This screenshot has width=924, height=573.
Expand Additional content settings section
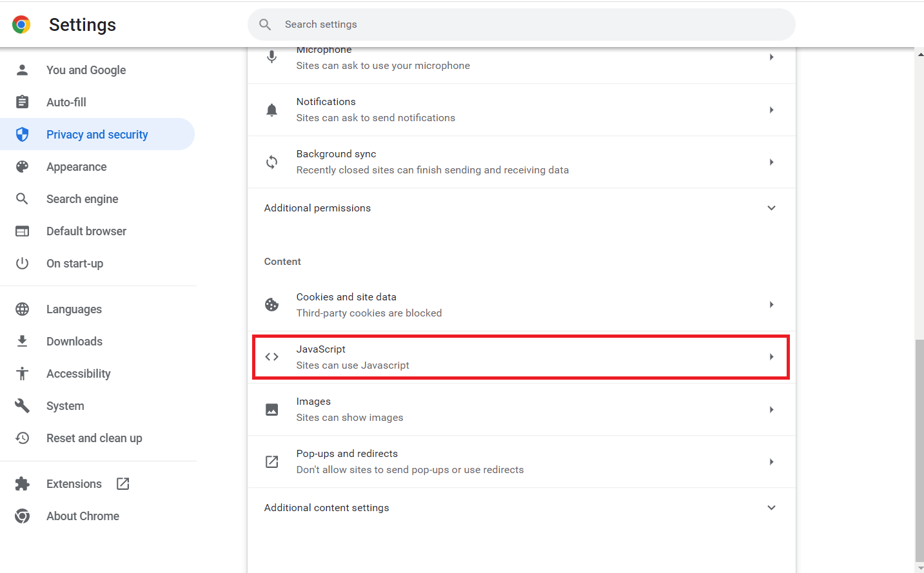pyautogui.click(x=772, y=507)
